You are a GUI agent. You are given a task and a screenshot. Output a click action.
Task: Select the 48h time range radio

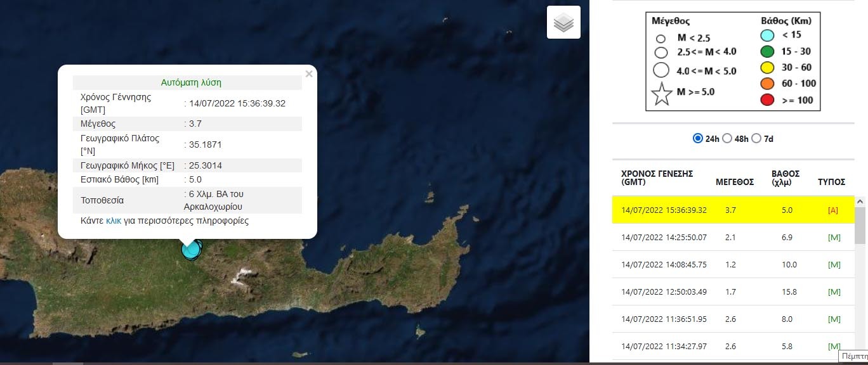click(x=727, y=139)
